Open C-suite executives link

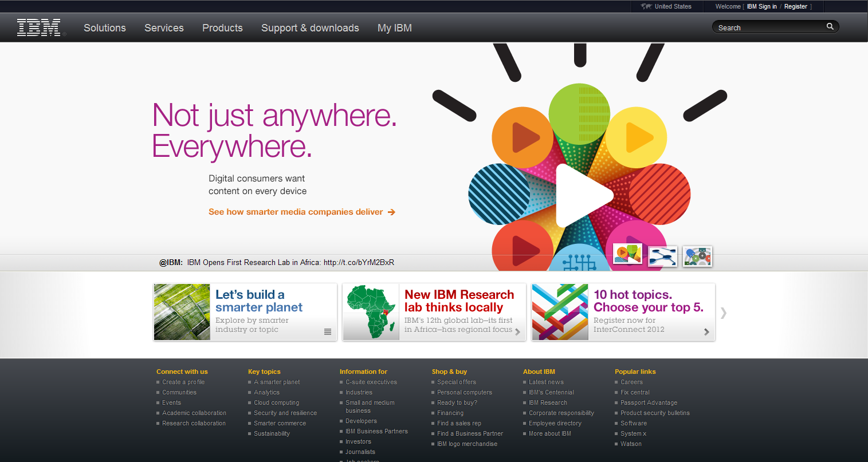pos(371,382)
